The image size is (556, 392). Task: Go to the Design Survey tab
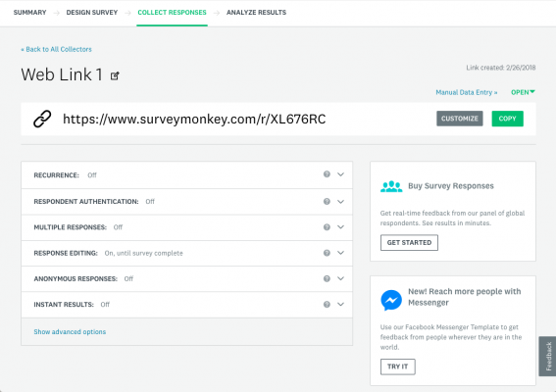pyautogui.click(x=92, y=13)
